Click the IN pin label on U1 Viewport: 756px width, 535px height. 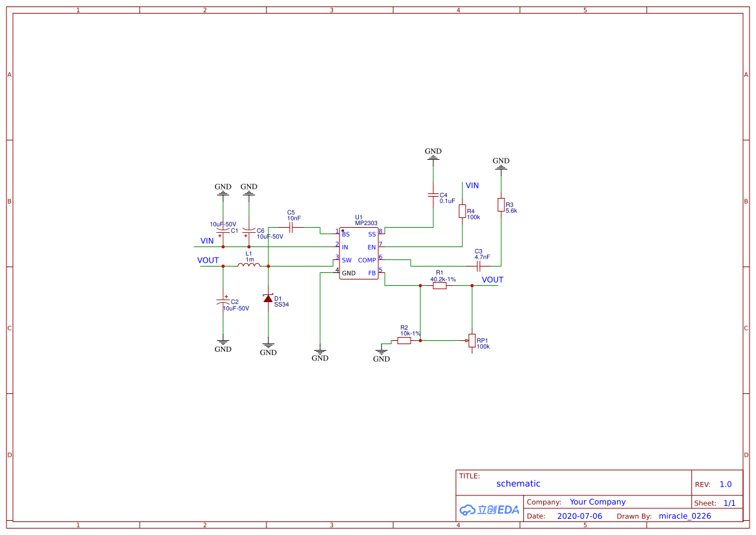click(x=345, y=247)
